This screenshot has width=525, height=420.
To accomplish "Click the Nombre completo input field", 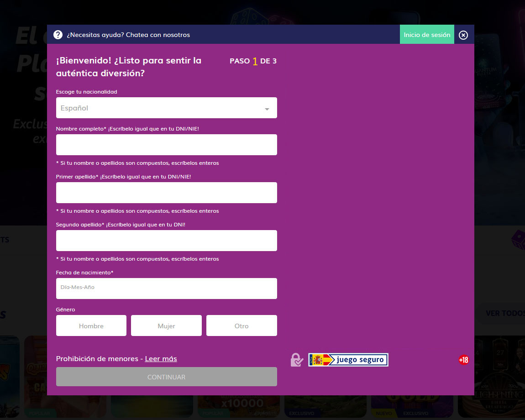I will [x=166, y=145].
